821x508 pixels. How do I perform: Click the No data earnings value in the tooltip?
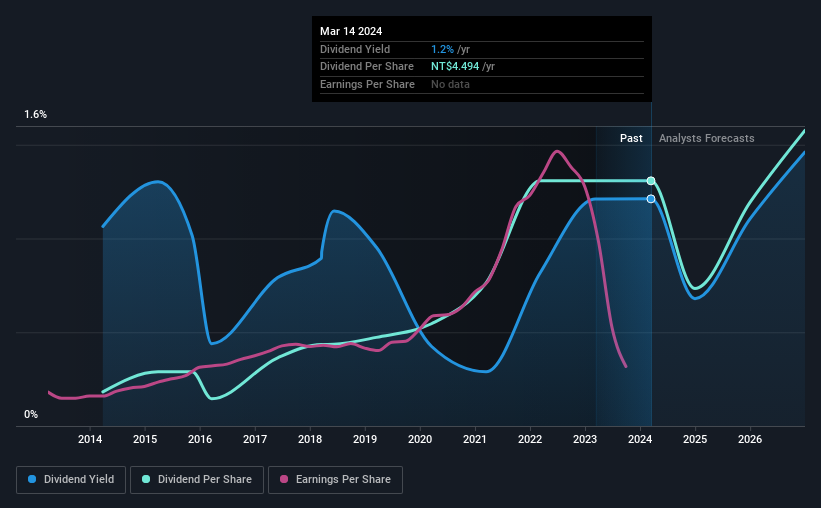click(450, 84)
